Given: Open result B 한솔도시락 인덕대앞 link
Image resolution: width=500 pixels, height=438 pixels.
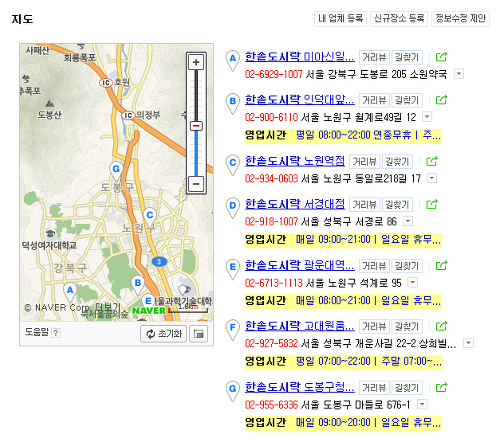Looking at the screenshot, I should coord(300,100).
